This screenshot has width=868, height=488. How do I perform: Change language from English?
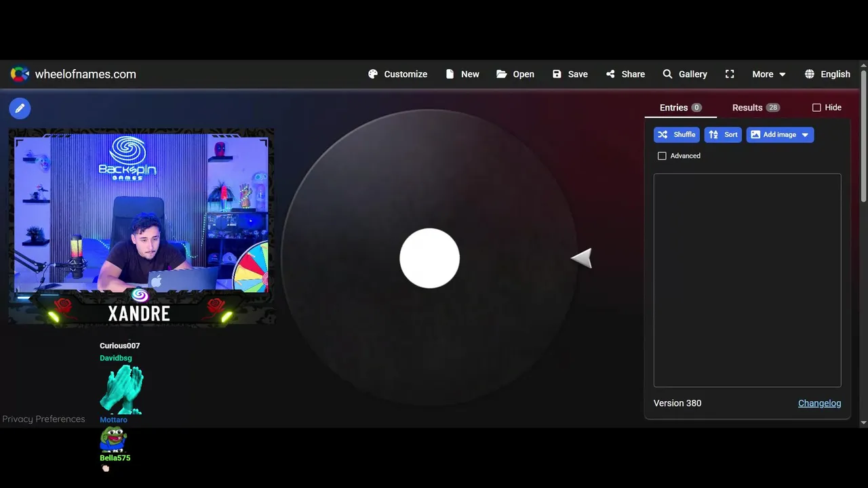click(x=827, y=75)
